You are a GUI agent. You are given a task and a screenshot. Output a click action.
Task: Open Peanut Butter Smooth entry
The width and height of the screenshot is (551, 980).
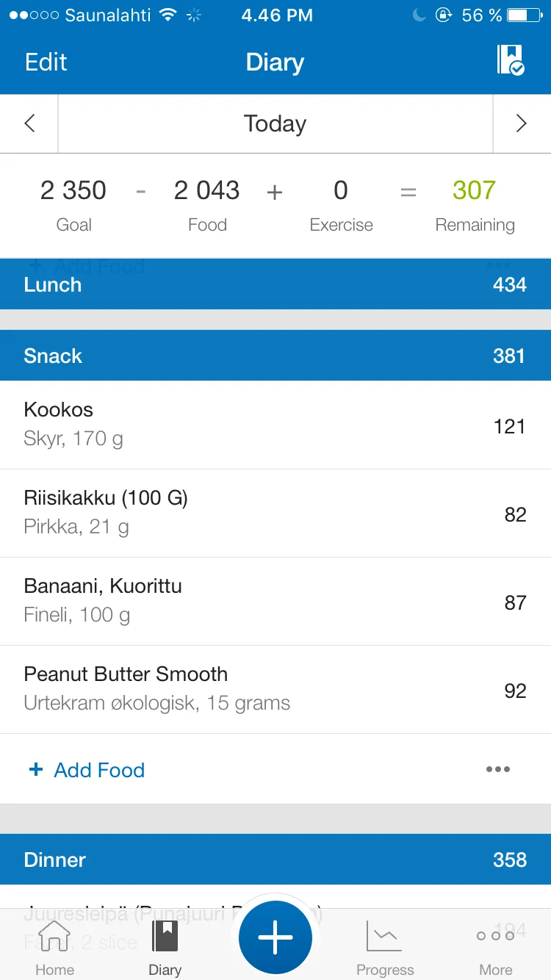coord(275,689)
